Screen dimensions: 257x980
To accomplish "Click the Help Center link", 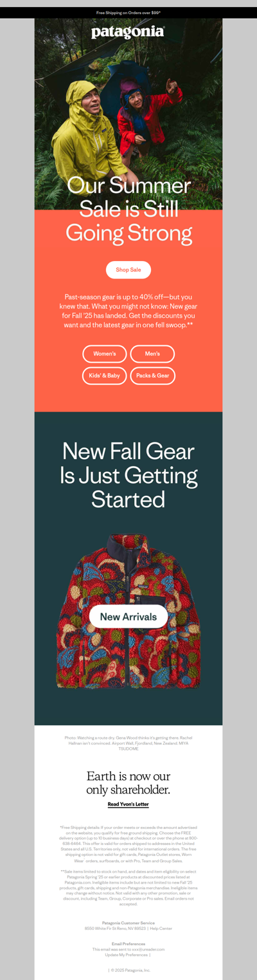I will click(161, 929).
